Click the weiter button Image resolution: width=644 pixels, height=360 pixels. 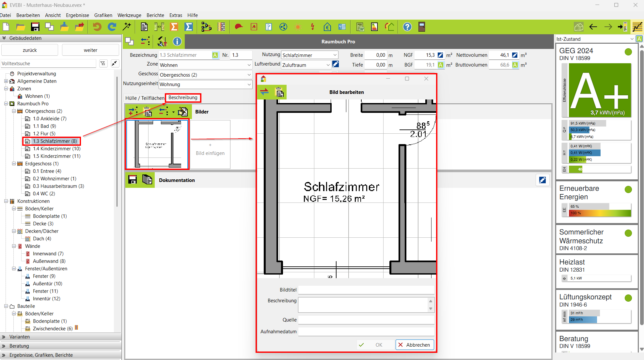pyautogui.click(x=90, y=50)
